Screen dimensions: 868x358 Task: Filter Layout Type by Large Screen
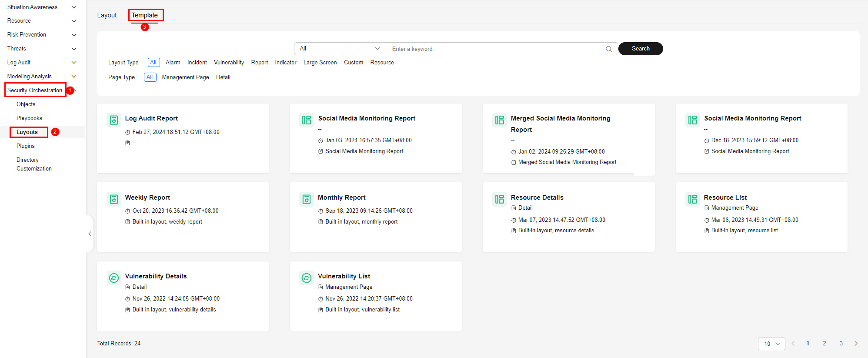(x=320, y=63)
